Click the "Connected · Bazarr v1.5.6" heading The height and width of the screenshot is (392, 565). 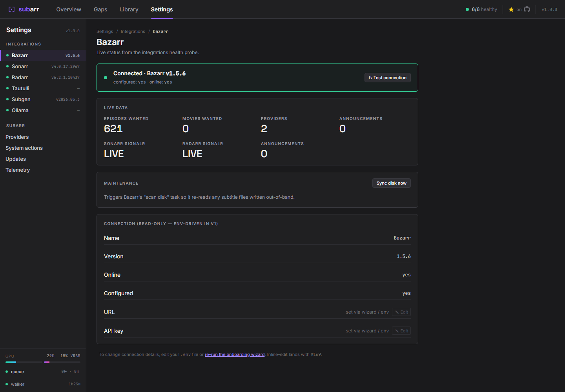click(149, 73)
